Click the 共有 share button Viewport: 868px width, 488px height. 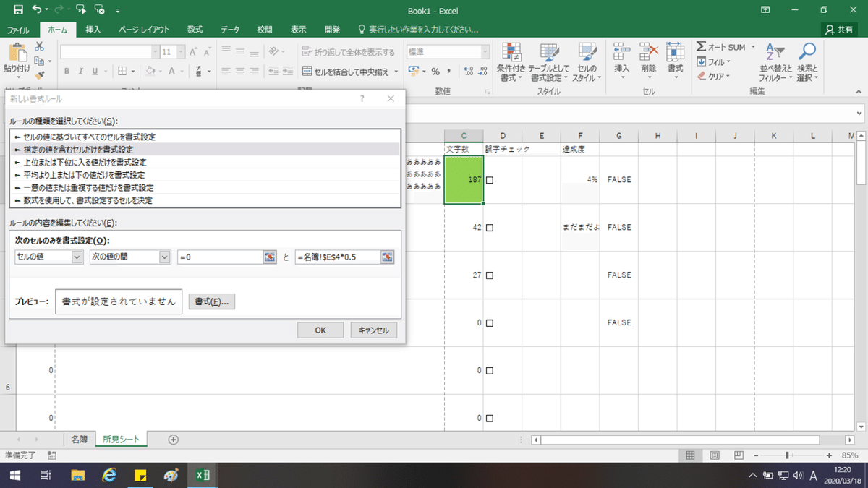(839, 30)
